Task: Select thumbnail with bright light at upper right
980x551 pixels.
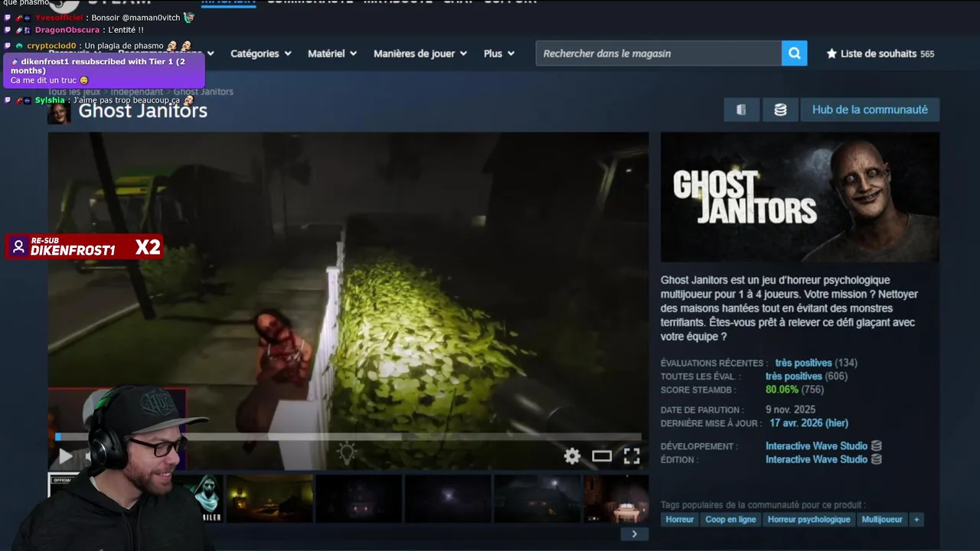Action: [537, 499]
